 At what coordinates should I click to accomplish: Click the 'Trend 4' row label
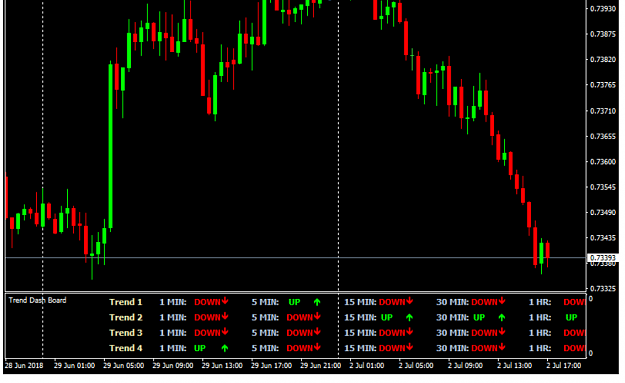[x=126, y=348]
